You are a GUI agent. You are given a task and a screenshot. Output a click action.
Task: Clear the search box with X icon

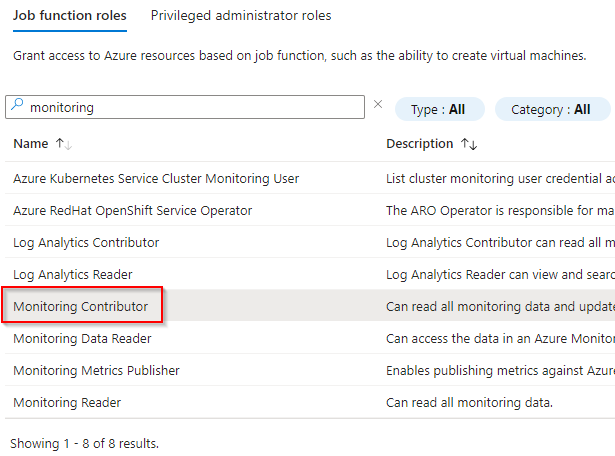point(378,104)
